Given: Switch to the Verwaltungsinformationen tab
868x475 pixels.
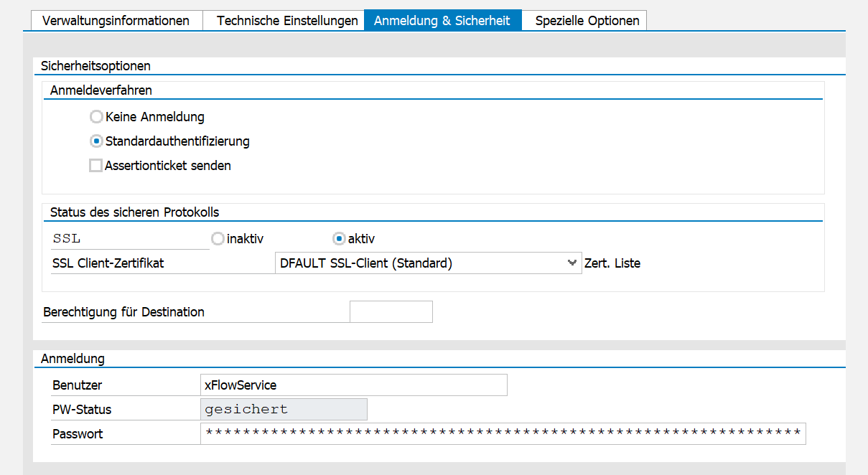Looking at the screenshot, I should tap(116, 20).
